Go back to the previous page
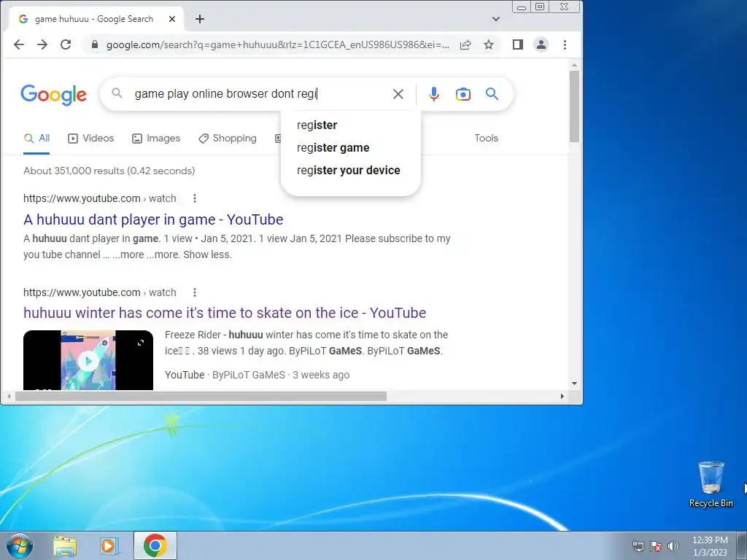This screenshot has width=747, height=560. 18,44
